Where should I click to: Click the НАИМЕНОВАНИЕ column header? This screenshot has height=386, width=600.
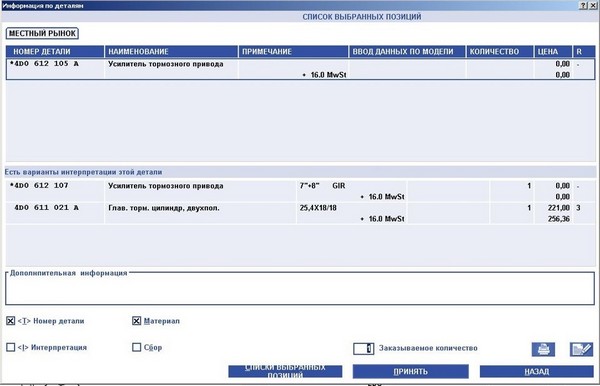tap(171, 52)
